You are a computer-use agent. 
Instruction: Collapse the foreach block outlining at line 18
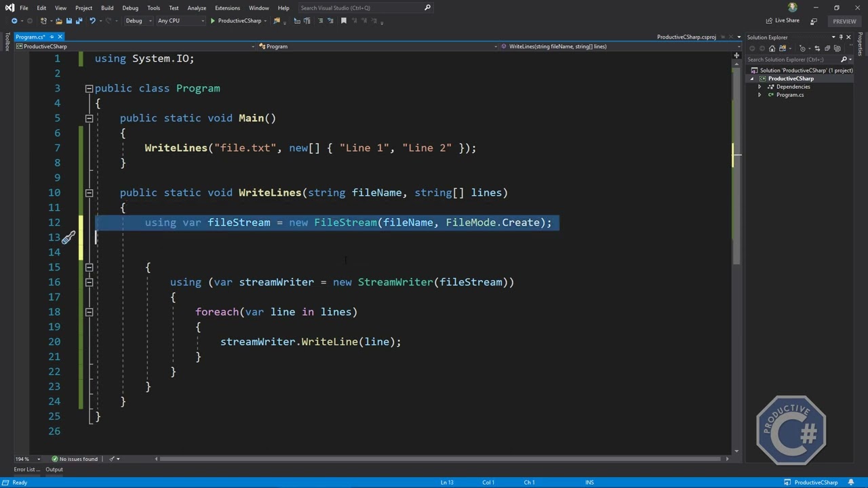89,312
